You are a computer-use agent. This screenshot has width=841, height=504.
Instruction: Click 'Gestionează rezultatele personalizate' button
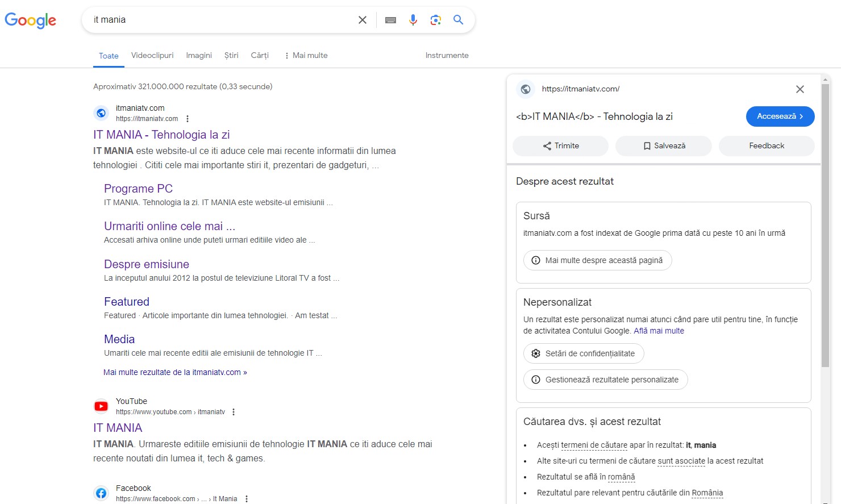606,380
